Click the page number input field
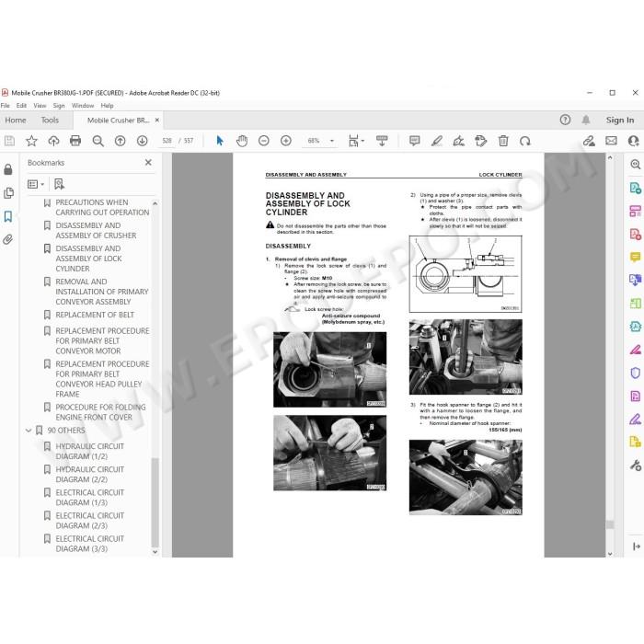644x644 pixels. [167, 141]
